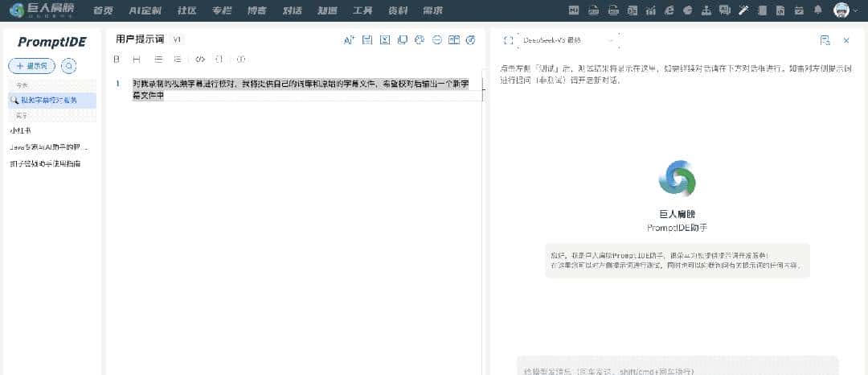Toggle bold formatting B button
Screen dimensions: 868x375
pyautogui.click(x=117, y=59)
